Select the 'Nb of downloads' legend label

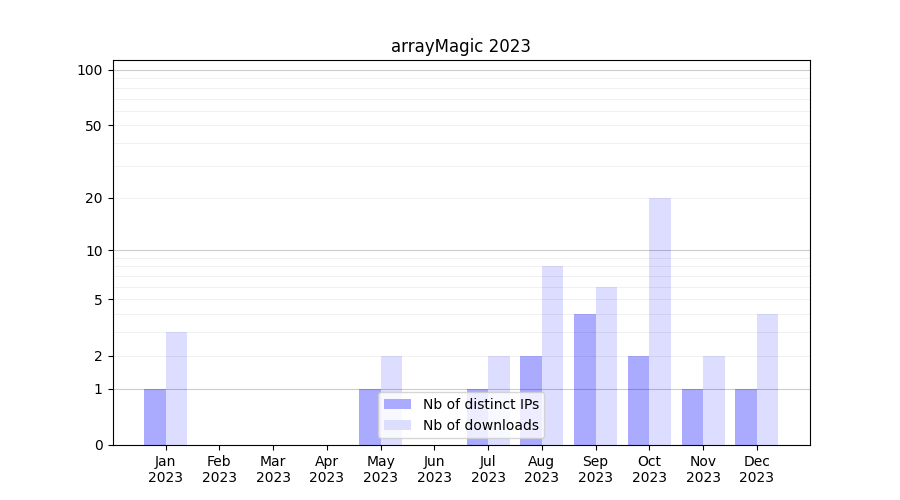[x=480, y=425]
